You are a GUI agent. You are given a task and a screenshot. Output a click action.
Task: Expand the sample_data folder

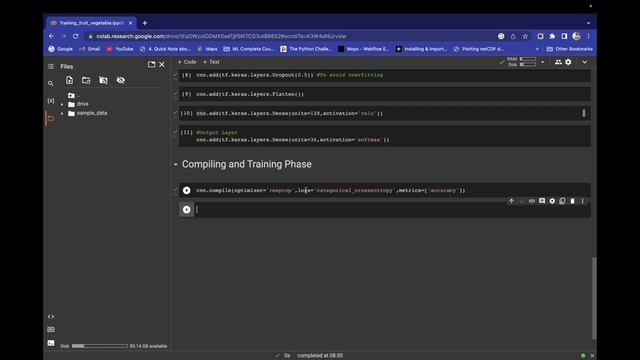point(62,113)
